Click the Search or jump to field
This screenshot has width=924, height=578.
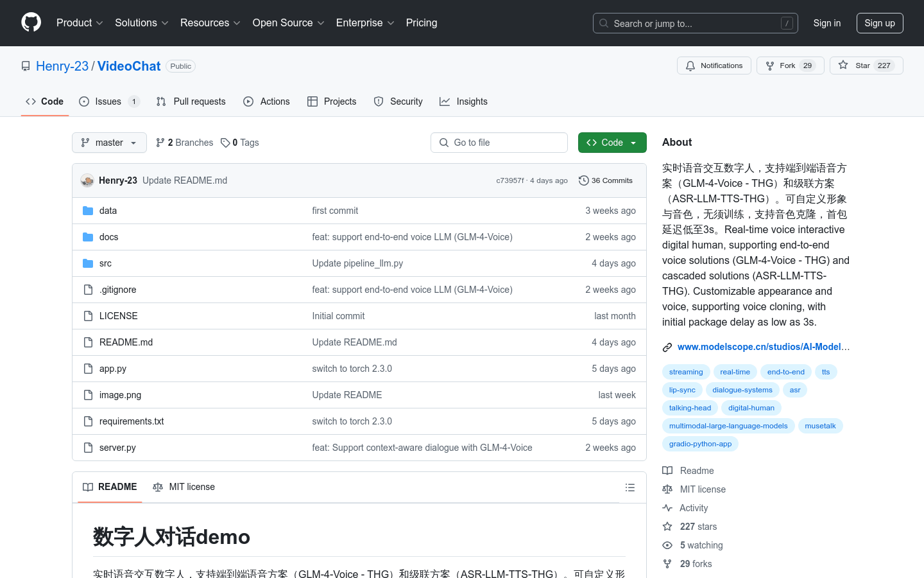coord(696,23)
